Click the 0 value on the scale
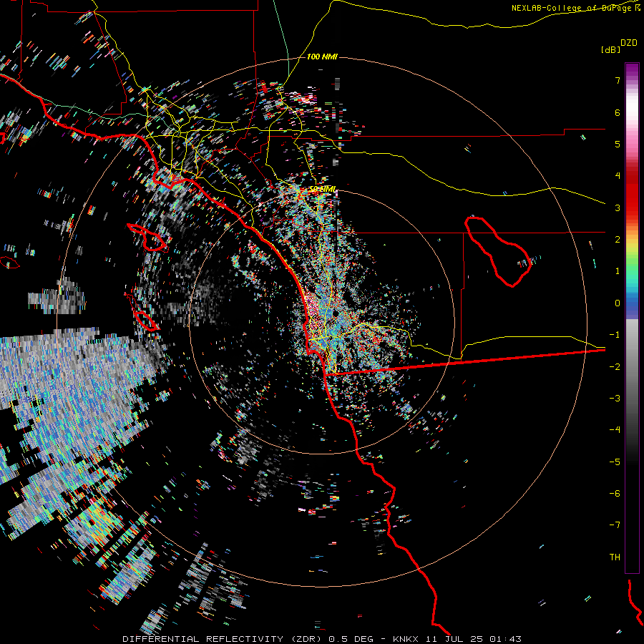Screen dimensions: 644x644 (618, 303)
